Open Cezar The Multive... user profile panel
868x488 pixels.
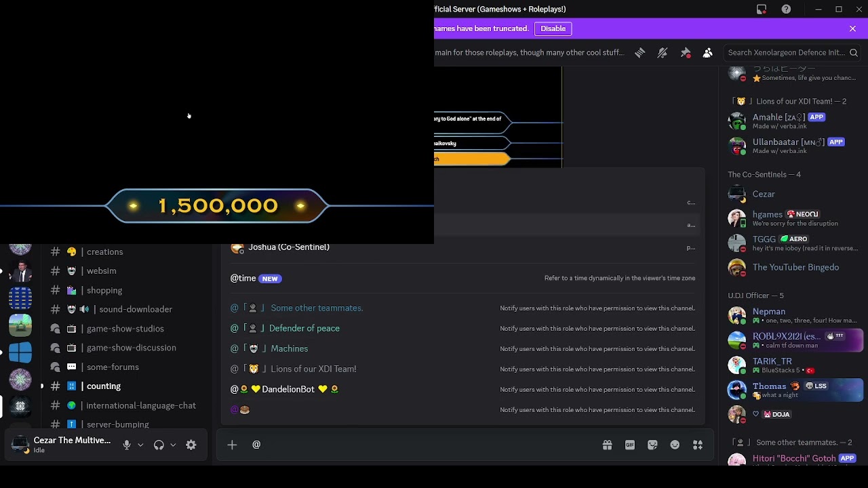pos(62,445)
